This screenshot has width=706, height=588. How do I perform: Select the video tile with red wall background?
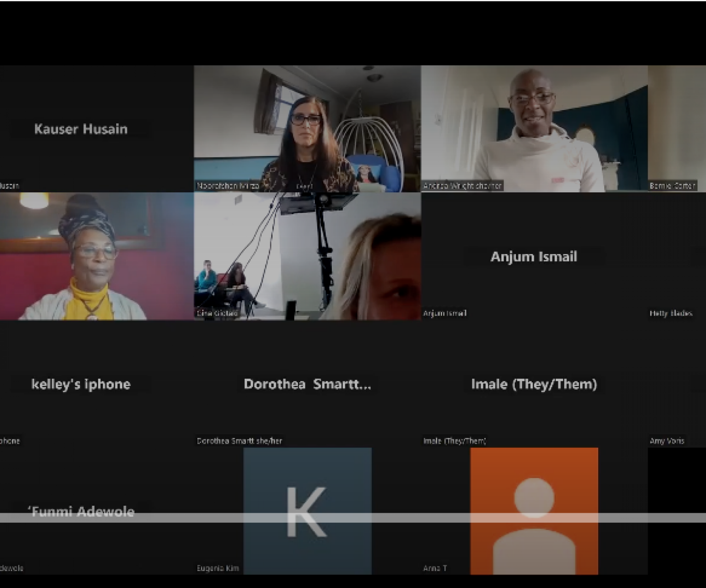coord(96,256)
